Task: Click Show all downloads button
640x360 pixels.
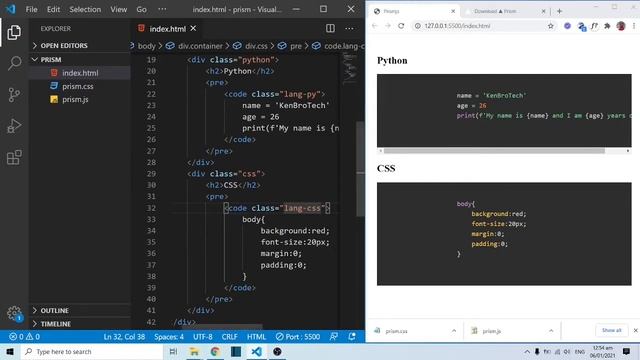Action: click(611, 330)
